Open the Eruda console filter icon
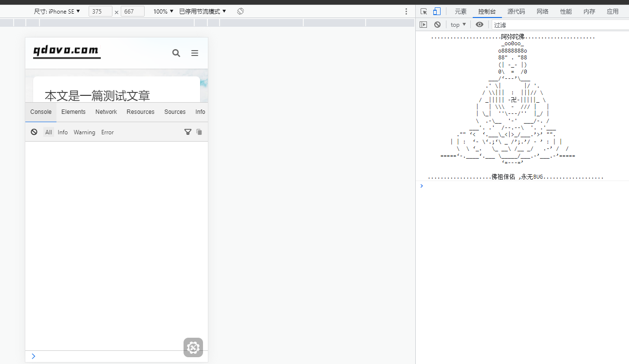Viewport: 629px width, 364px height. click(188, 132)
